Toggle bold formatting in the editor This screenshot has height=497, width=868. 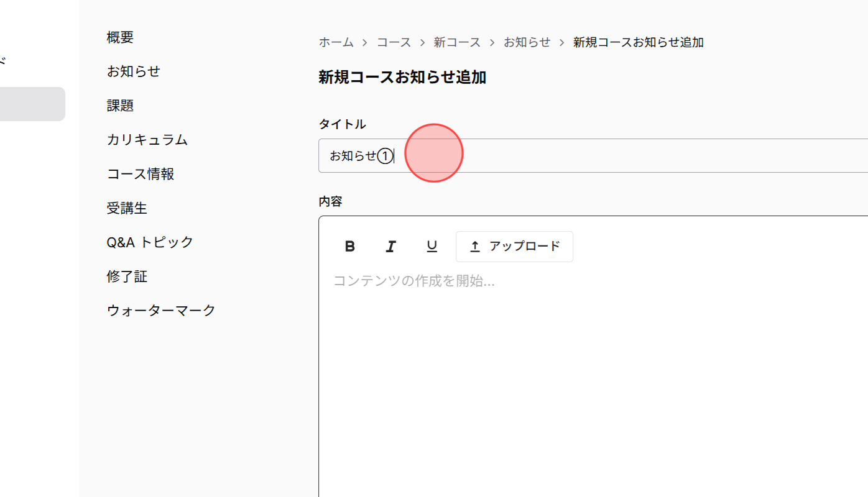coord(349,246)
